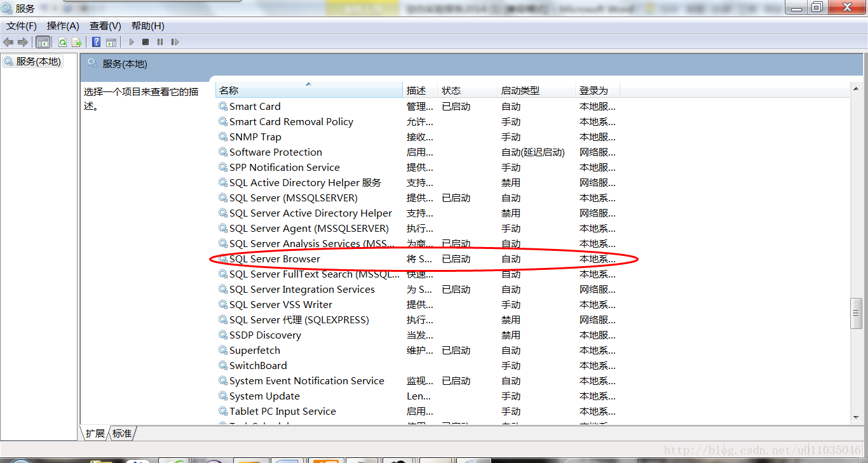868x463 pixels.
Task: Switch to the 扩展 tab
Action: 95,433
